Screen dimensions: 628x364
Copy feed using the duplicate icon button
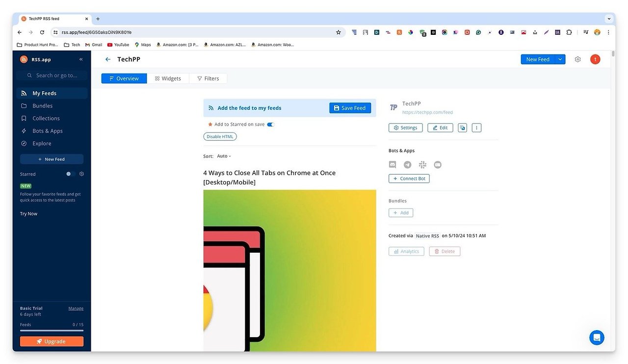point(462,128)
